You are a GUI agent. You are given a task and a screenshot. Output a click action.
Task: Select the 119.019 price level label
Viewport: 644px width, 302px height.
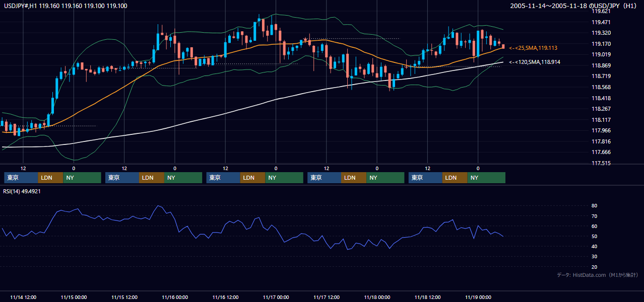click(x=601, y=54)
